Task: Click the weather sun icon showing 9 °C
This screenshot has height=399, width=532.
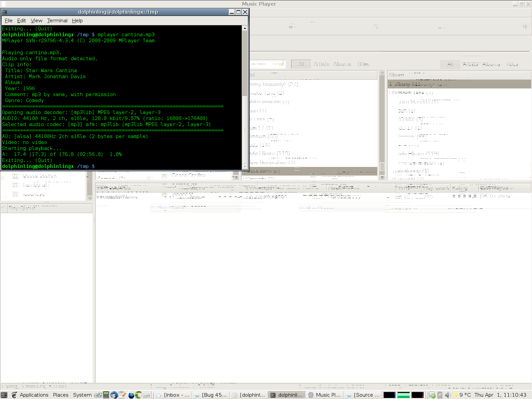Action: coord(456,395)
